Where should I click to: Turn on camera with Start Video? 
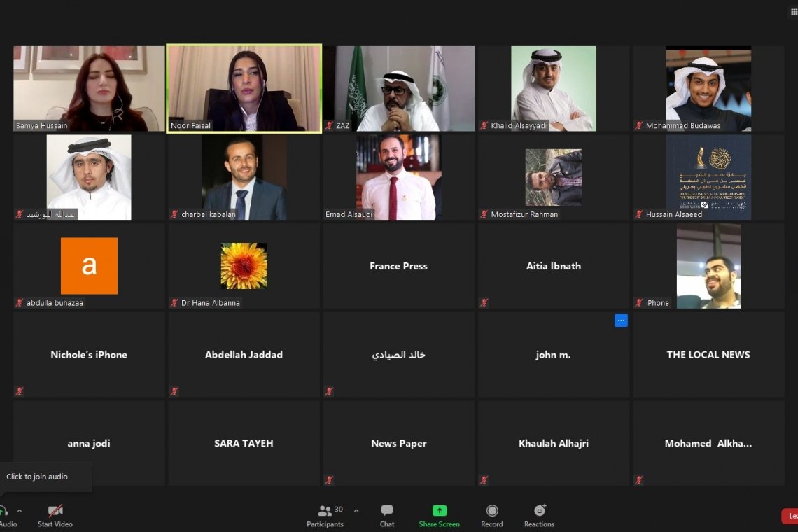tap(55, 512)
